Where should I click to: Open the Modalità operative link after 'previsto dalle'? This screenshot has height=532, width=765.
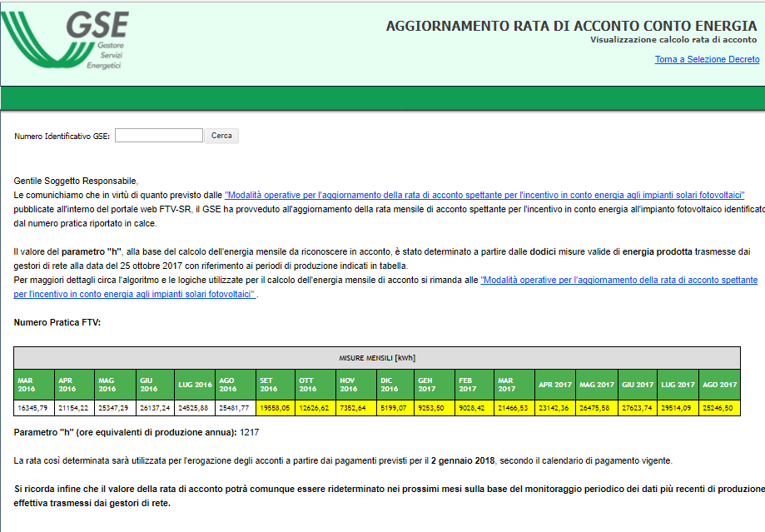point(484,195)
